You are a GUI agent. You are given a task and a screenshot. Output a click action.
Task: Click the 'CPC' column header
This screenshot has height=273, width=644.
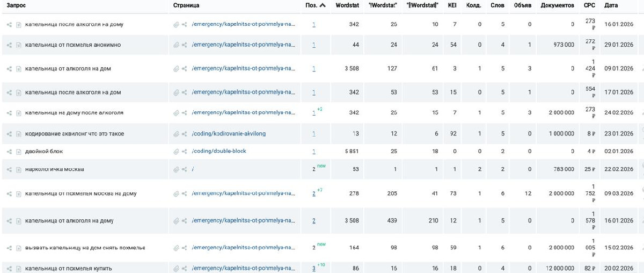tap(589, 5)
